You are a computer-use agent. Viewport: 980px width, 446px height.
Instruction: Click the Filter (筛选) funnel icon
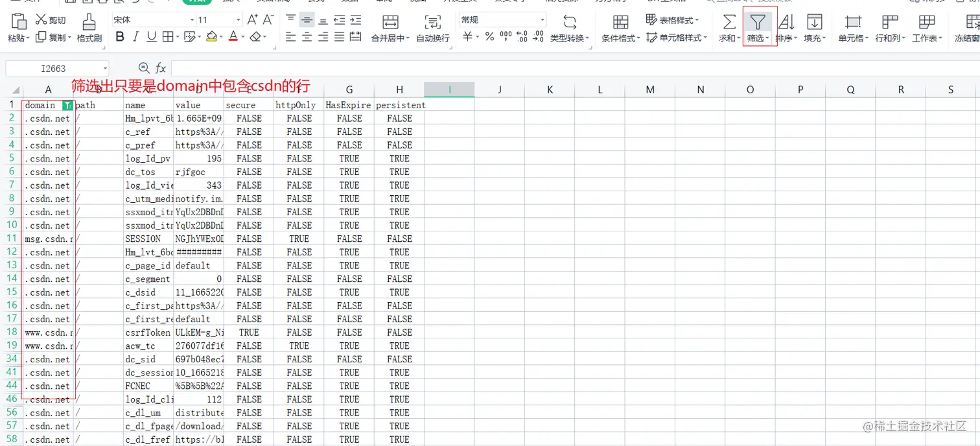pyautogui.click(x=757, y=22)
